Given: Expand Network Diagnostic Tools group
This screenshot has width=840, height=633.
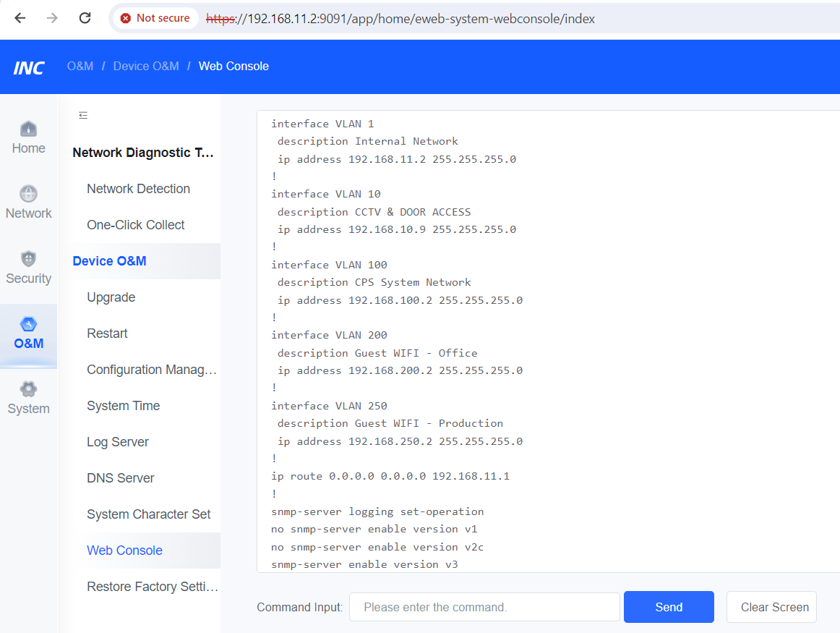Looking at the screenshot, I should tap(143, 153).
